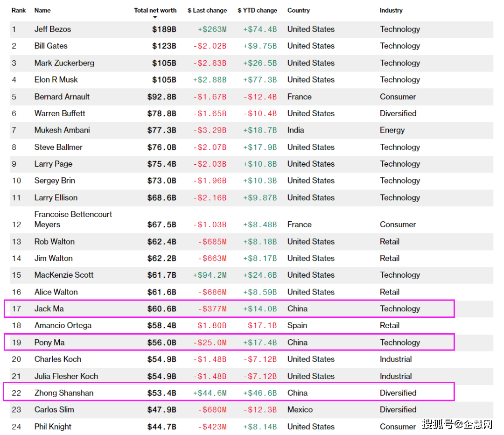Click the Industry column header
The height and width of the screenshot is (435, 504).
point(391,10)
